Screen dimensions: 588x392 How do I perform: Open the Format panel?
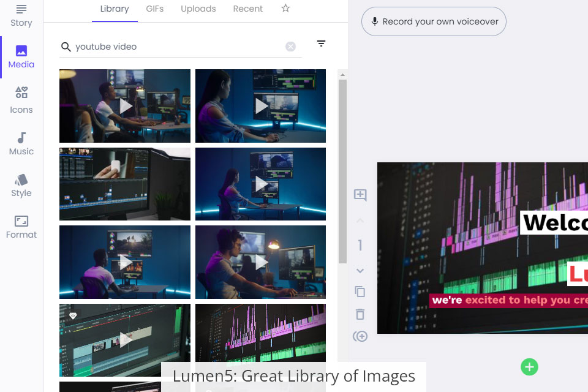click(x=21, y=227)
